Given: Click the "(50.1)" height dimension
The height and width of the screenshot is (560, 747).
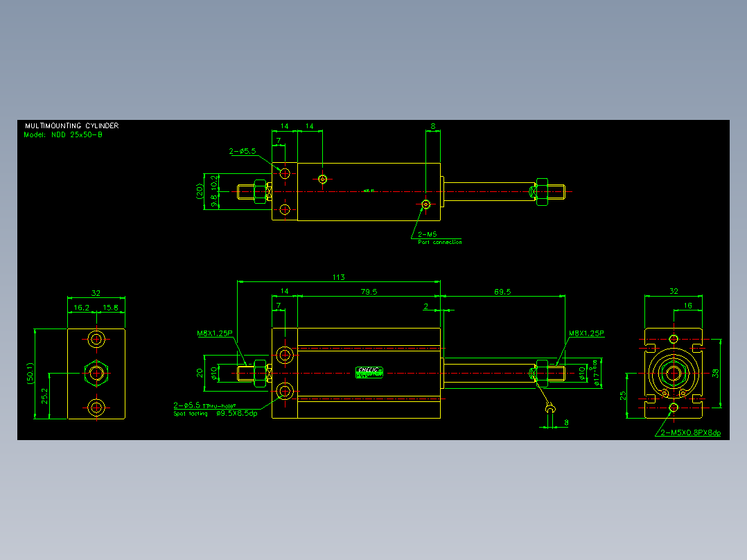Looking at the screenshot, I should coord(30,374).
